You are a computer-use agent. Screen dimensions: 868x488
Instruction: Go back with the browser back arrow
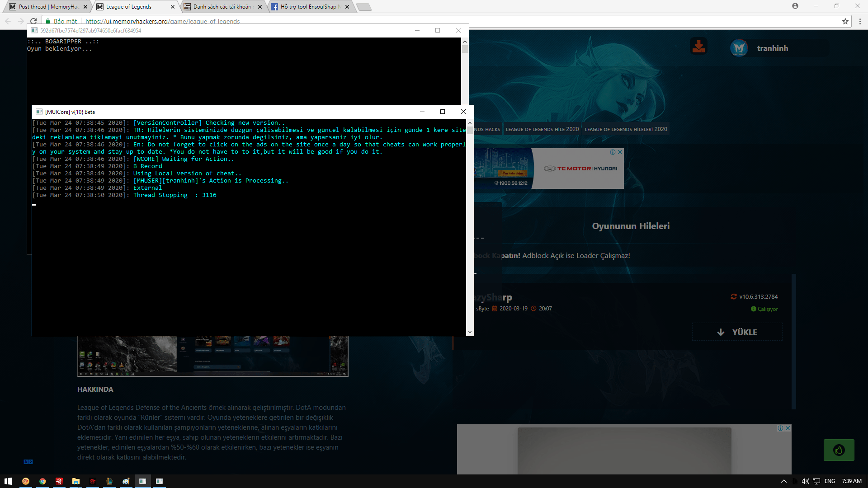(8, 21)
